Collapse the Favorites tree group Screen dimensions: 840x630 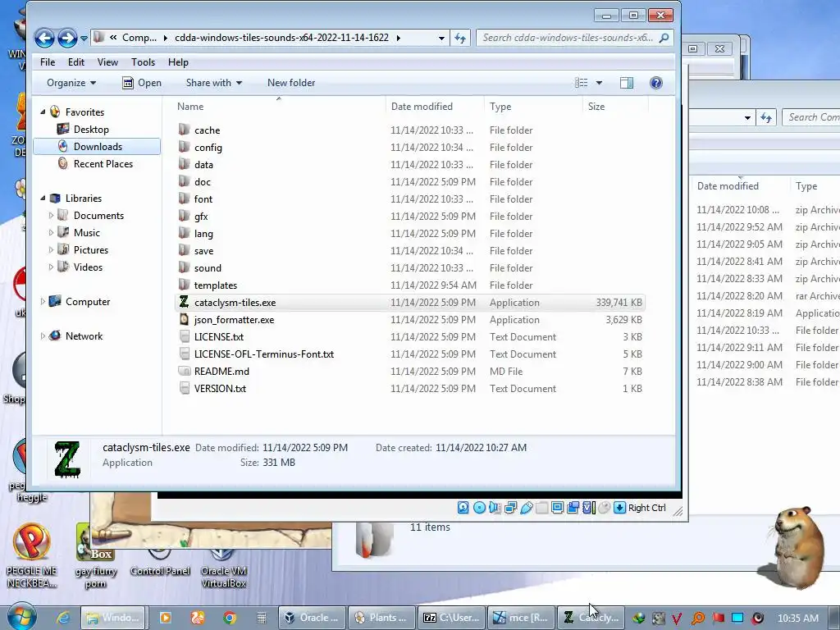tap(43, 112)
